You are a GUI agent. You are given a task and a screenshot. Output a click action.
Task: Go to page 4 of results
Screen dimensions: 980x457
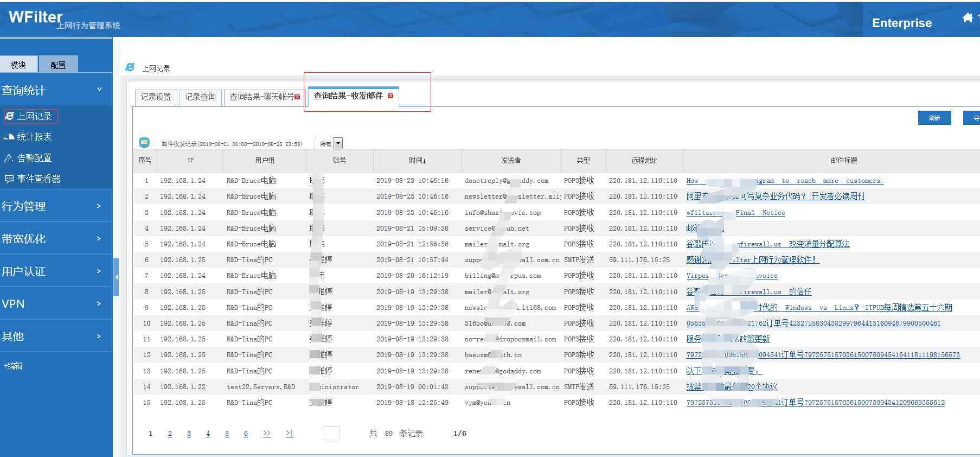click(x=208, y=433)
